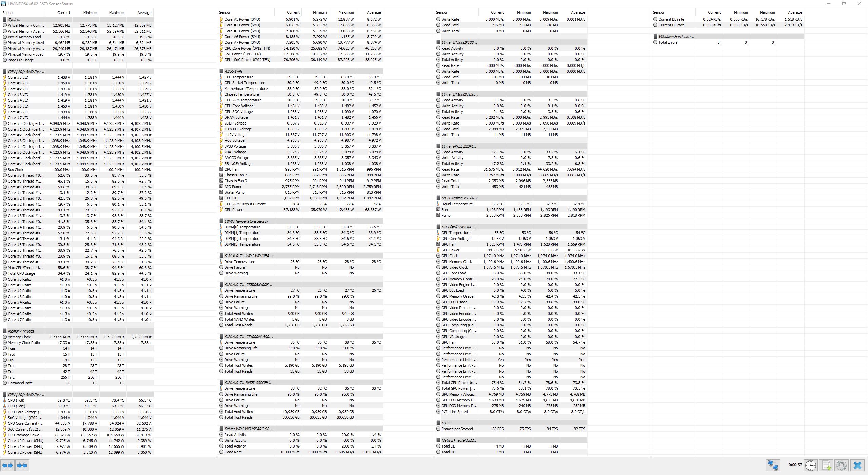This screenshot has height=475, width=868.
Task: Collapse the NXZT Kraken X52/X62 group
Action: coord(459,198)
